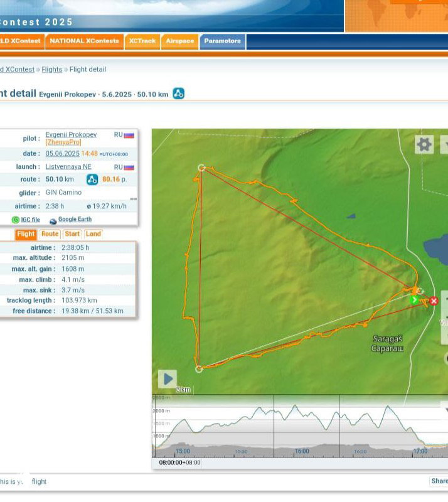The height and width of the screenshot is (502, 448).
Task: Open the Paramotors menu tab
Action: 222,41
